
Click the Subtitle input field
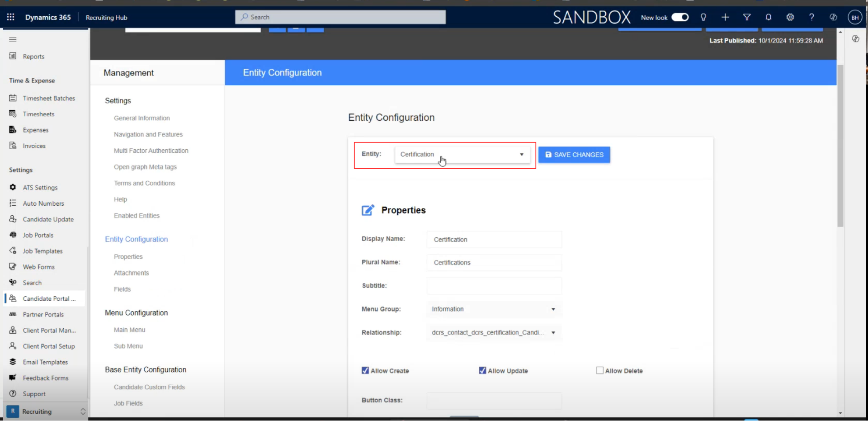point(494,286)
